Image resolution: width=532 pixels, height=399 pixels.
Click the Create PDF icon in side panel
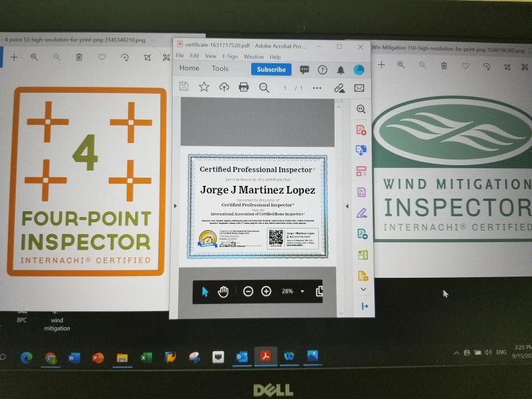[362, 130]
